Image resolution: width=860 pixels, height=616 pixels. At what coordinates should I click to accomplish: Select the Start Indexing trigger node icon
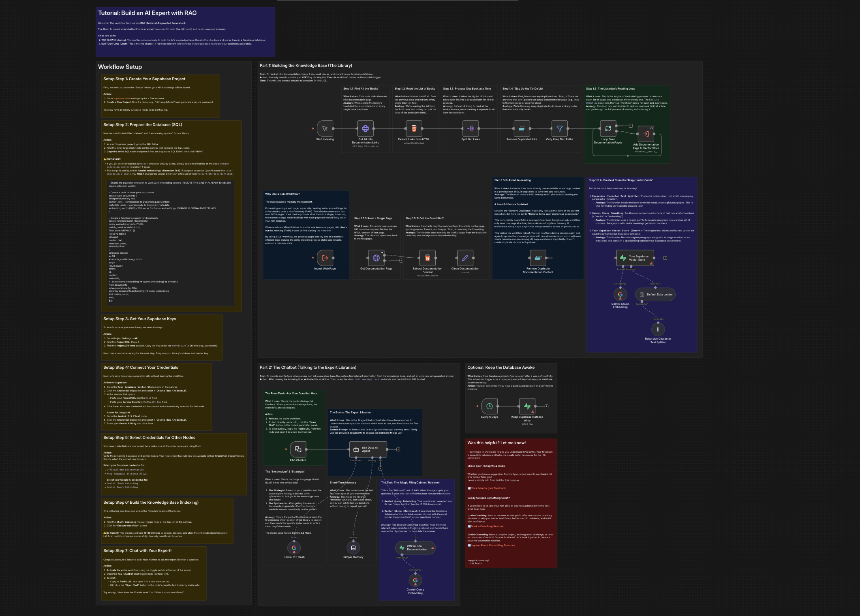[324, 128]
